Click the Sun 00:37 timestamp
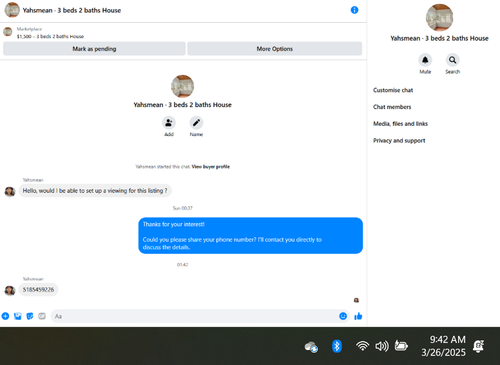The width and height of the screenshot is (500, 365). pos(182,208)
